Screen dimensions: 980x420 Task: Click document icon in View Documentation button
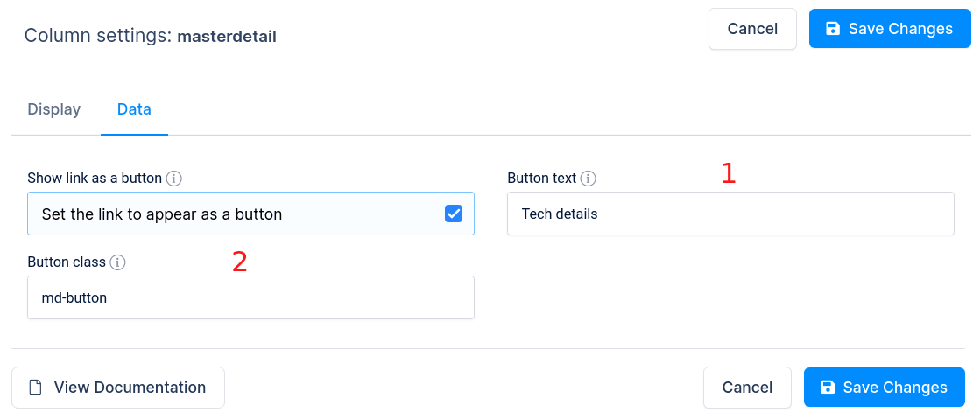point(36,388)
